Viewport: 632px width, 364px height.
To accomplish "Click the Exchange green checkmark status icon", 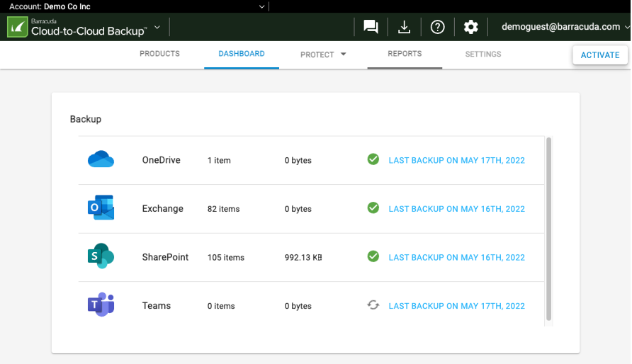I will 373,207.
